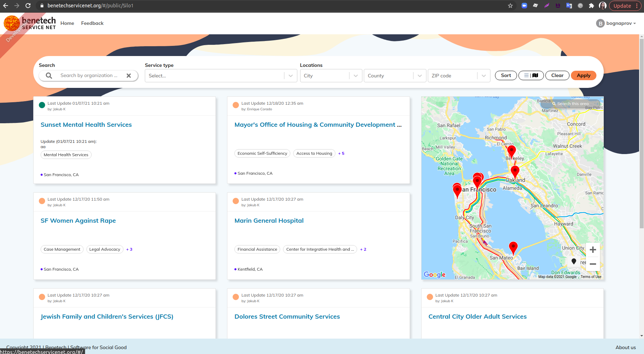Toggle the bookmark star in the address bar

pos(510,6)
